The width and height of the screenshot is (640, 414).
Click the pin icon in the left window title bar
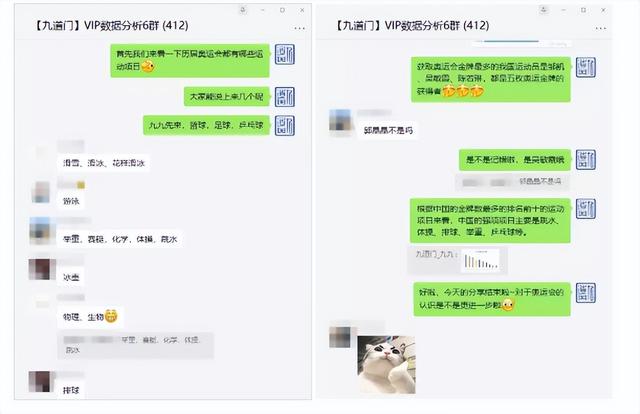click(x=243, y=10)
